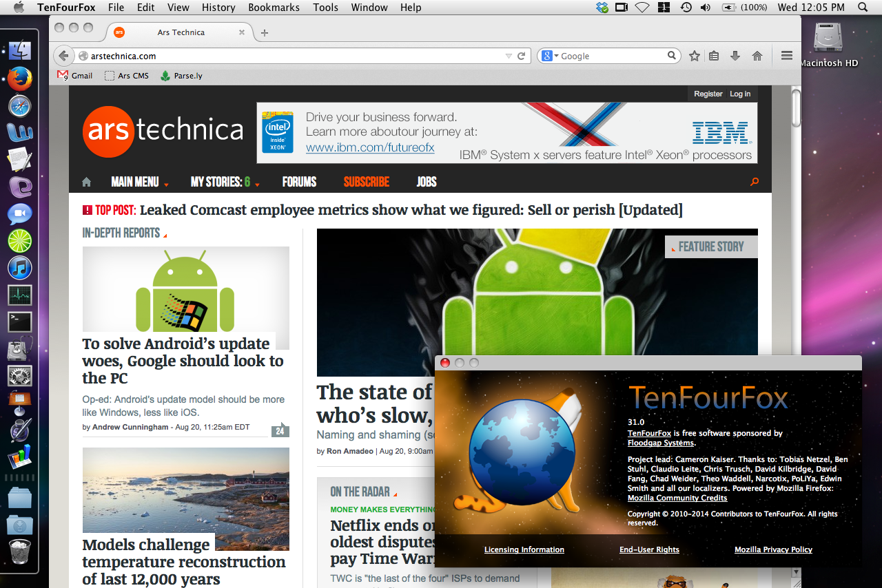The width and height of the screenshot is (882, 588).
Task: Open the Gmail bookmark
Action: (74, 76)
